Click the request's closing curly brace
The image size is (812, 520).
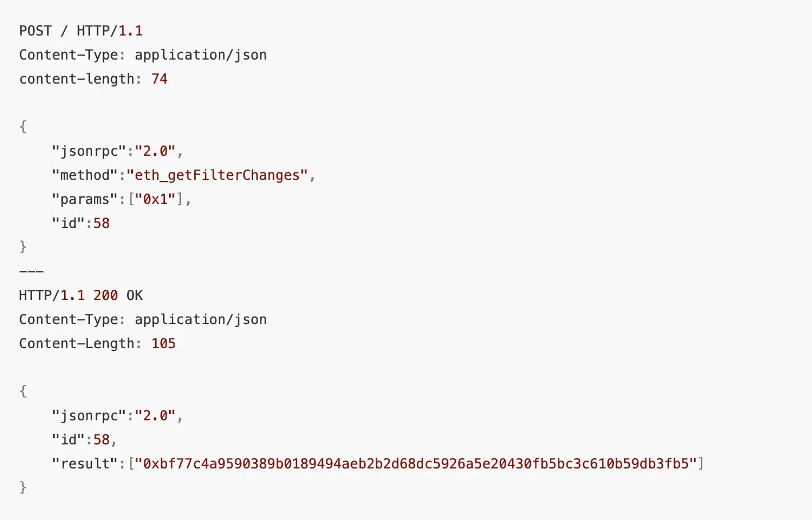tap(23, 247)
